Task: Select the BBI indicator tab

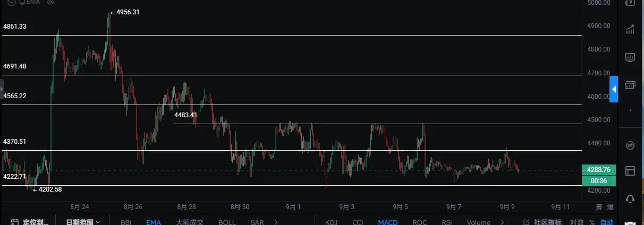Action: pos(126,222)
